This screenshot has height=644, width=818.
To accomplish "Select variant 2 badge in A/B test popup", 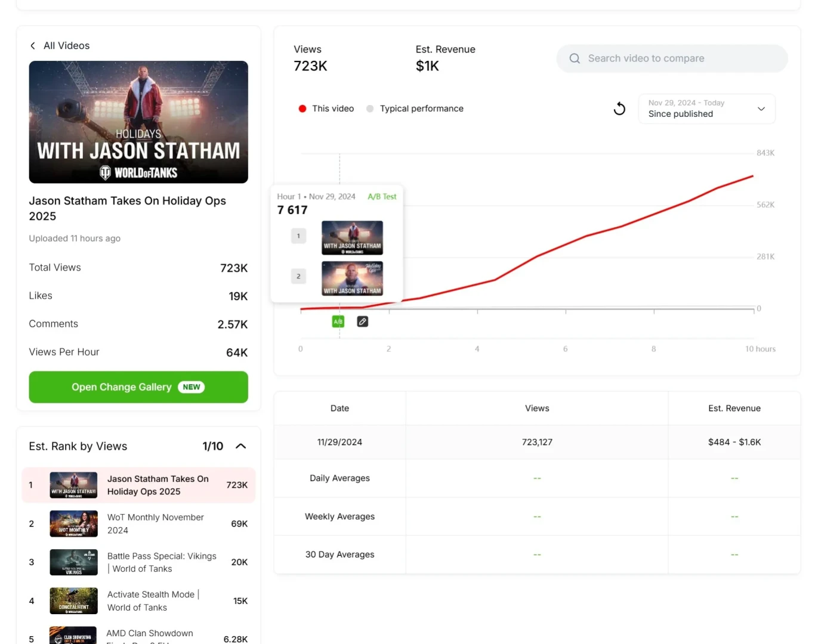I will click(298, 276).
